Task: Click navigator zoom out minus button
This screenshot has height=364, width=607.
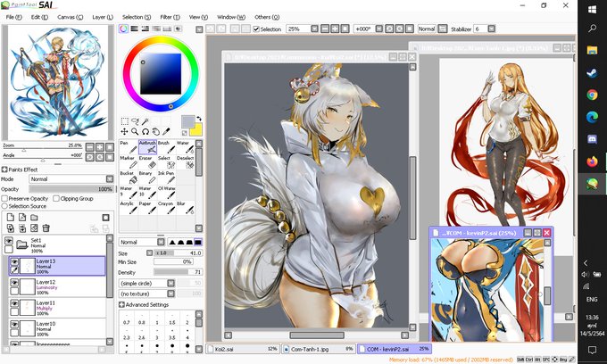Action: click(90, 146)
